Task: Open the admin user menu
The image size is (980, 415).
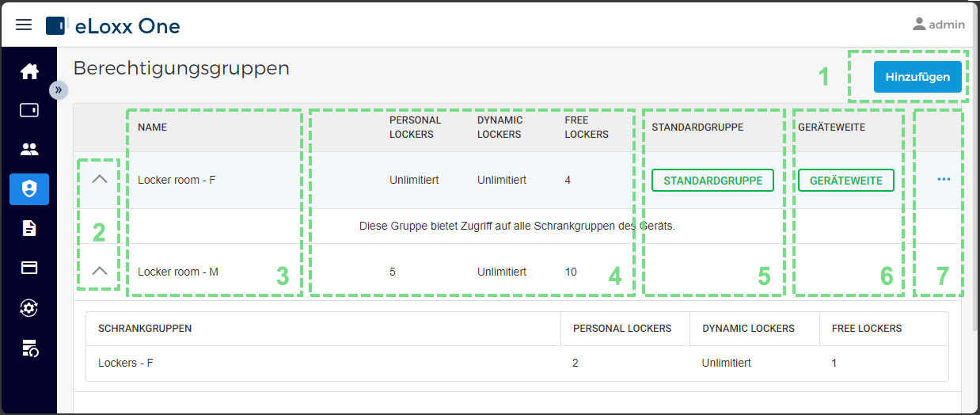Action: pos(939,25)
